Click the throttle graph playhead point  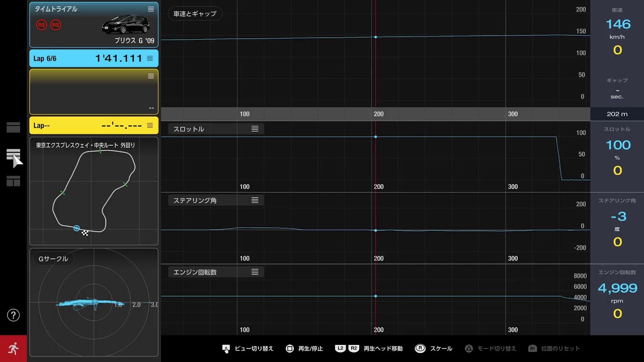pos(375,137)
